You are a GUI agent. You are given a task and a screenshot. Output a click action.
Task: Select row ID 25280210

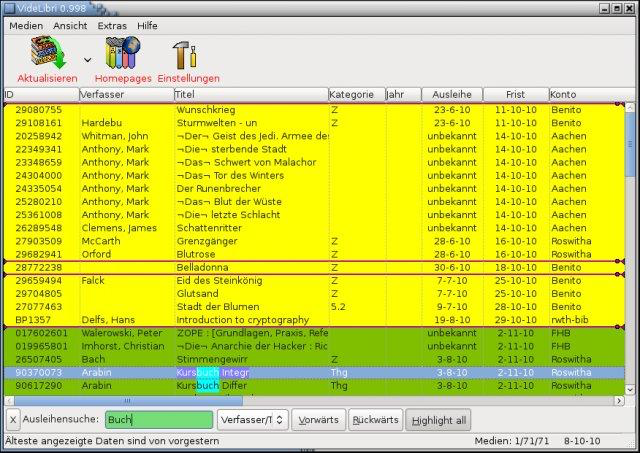click(x=314, y=202)
